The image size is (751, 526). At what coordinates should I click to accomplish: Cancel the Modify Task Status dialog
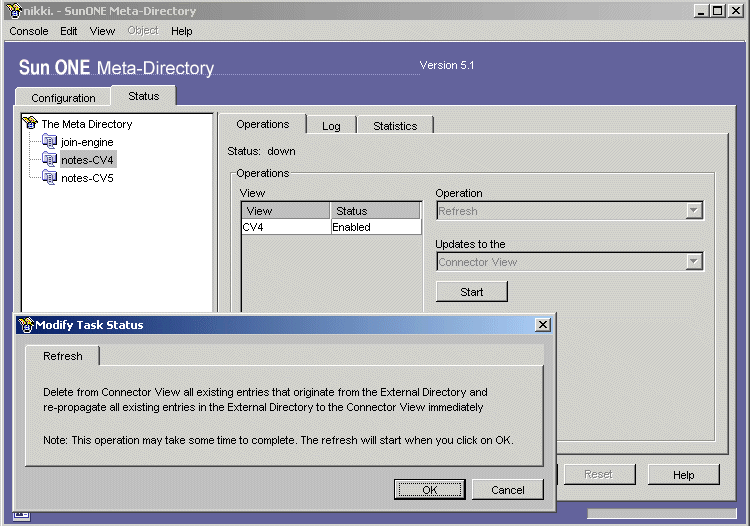[508, 490]
